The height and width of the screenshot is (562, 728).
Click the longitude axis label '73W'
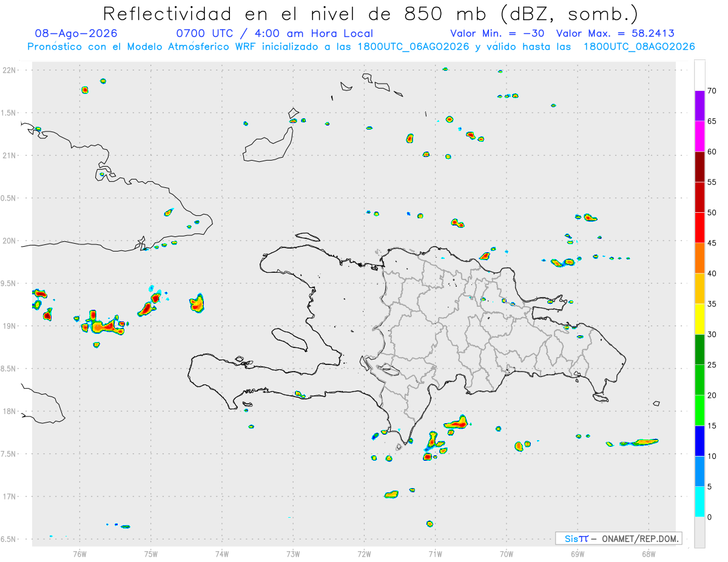click(293, 554)
